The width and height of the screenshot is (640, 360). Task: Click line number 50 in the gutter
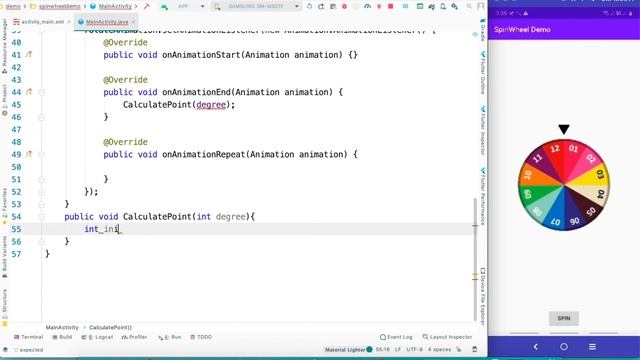16,167
